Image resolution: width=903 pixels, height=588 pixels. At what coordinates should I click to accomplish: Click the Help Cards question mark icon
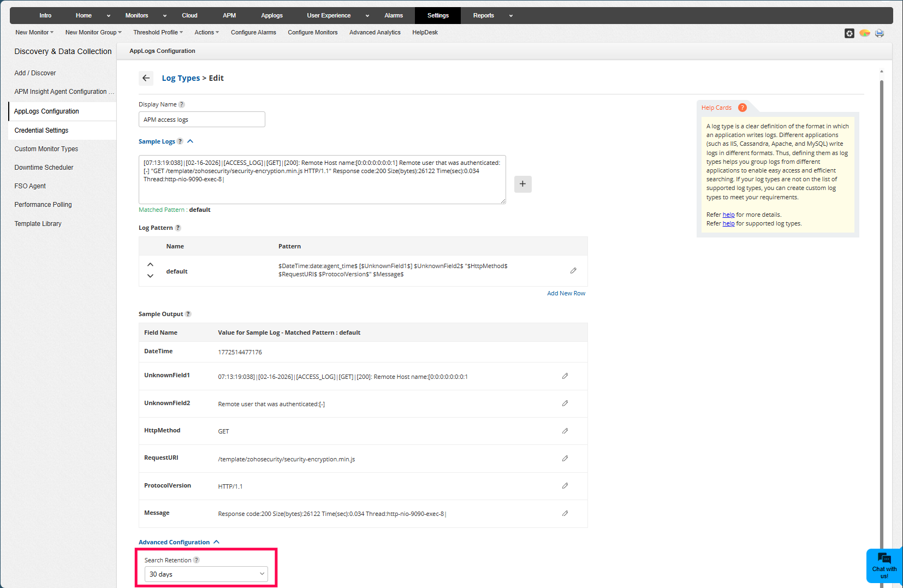742,108
